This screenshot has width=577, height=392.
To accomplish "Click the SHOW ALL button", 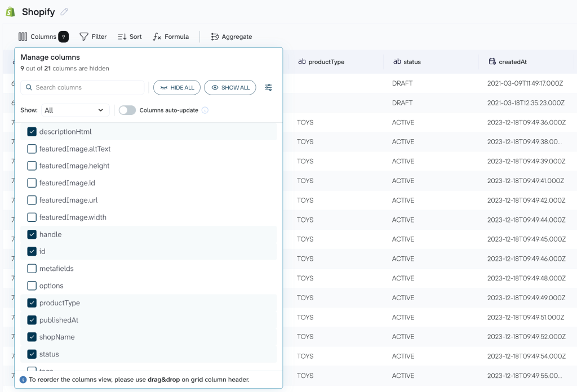I will [230, 87].
